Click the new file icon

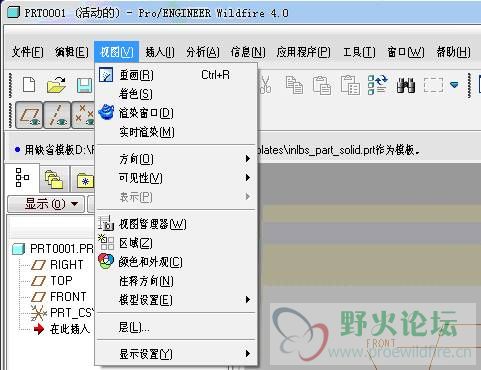29,84
